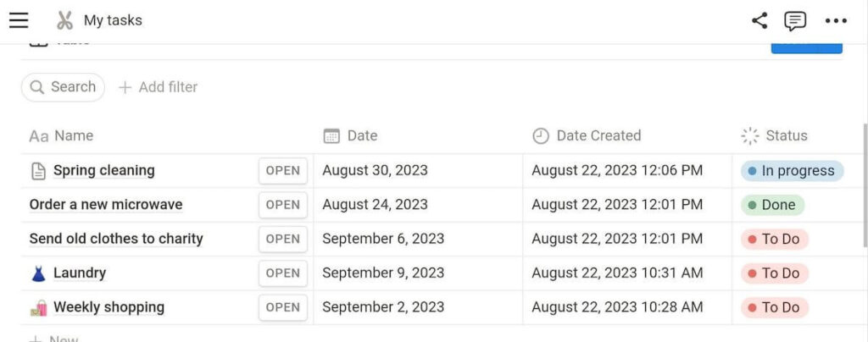Open the Laundry To Do status
The image size is (868, 342).
pos(775,273)
